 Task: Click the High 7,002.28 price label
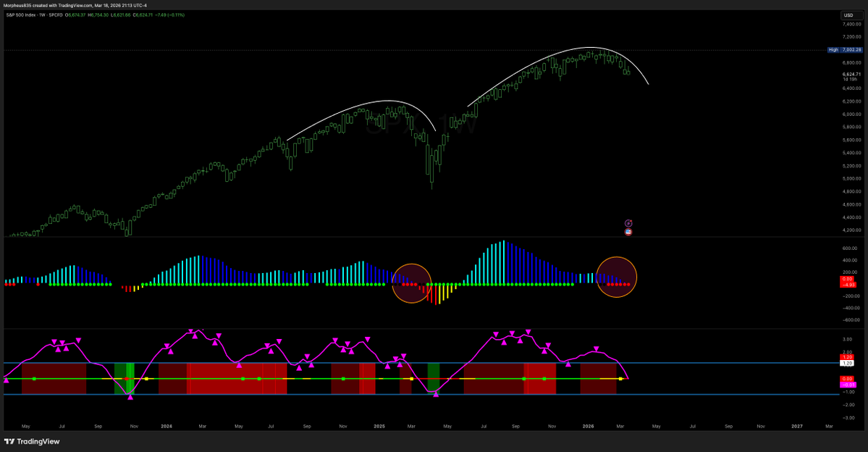pyautogui.click(x=845, y=50)
